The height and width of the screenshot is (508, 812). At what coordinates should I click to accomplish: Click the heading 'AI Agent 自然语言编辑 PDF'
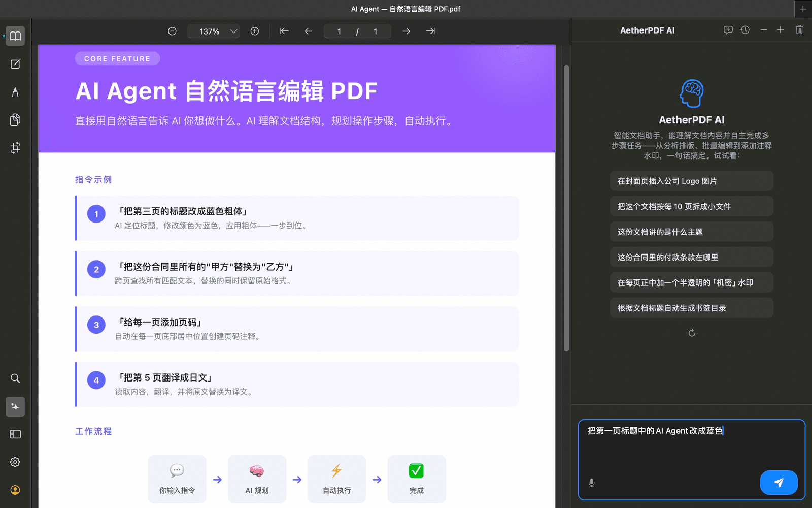(226, 91)
